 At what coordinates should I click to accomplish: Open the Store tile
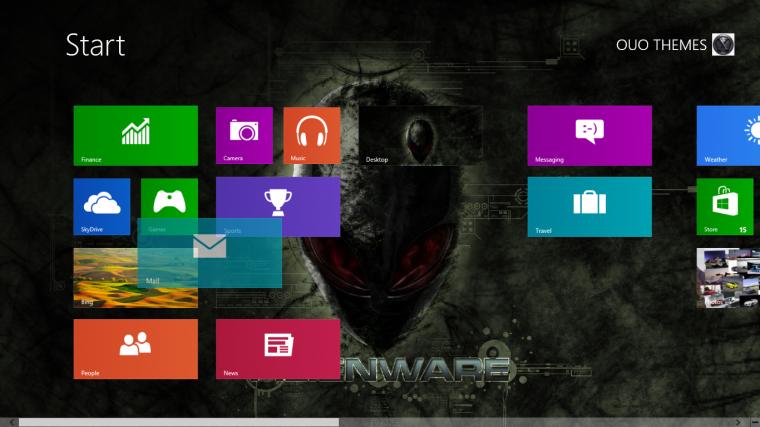725,206
